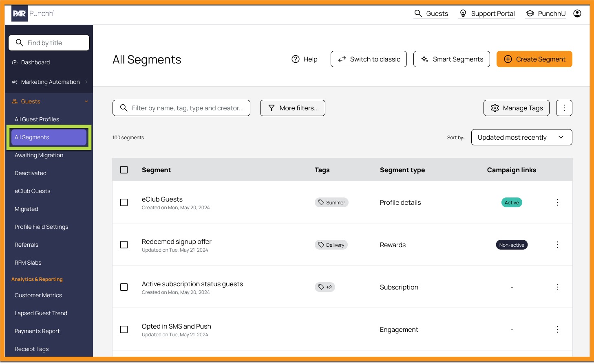Check the Redeemed signup offer checkbox
This screenshot has width=594, height=364.
(x=124, y=245)
